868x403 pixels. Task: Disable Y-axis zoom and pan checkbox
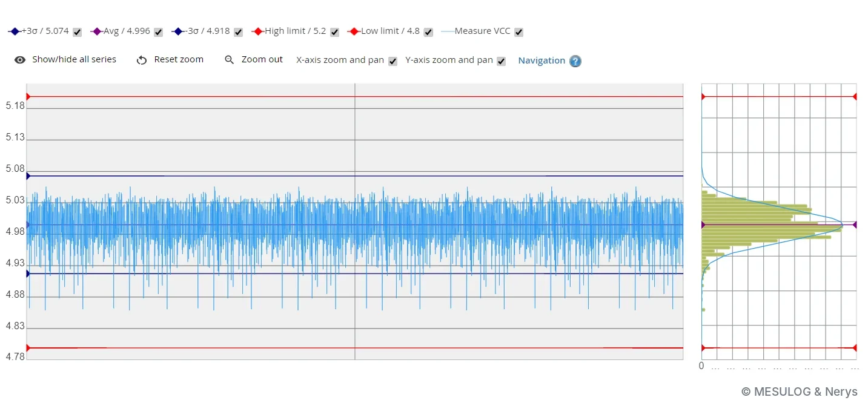[x=501, y=61]
